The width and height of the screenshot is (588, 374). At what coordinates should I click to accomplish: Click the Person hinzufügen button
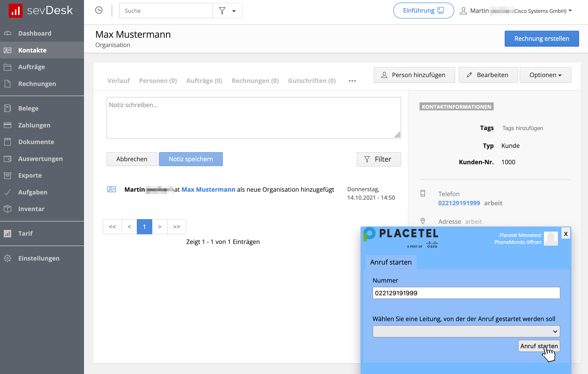pos(414,75)
